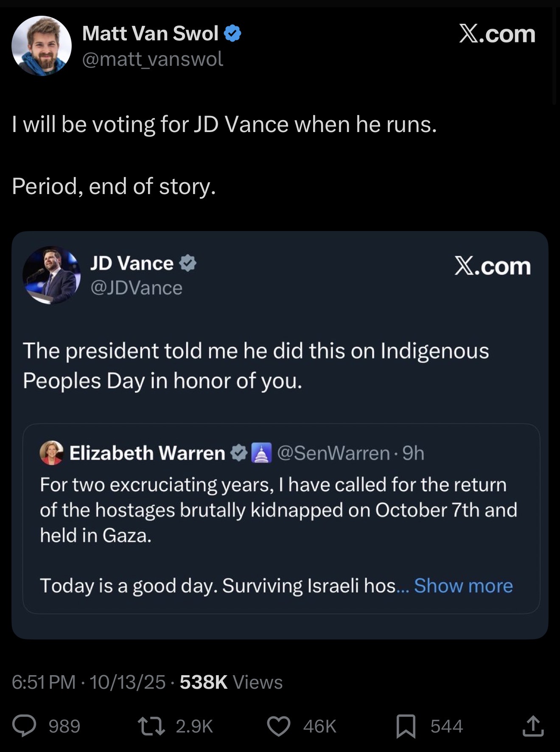560x752 pixels.
Task: Tap the share upload icon
Action: tap(533, 726)
